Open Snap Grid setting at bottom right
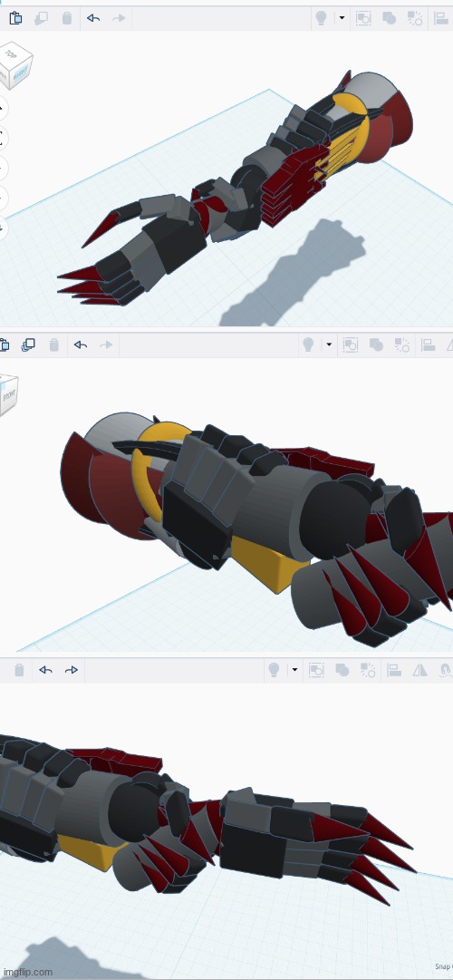 pyautogui.click(x=443, y=967)
